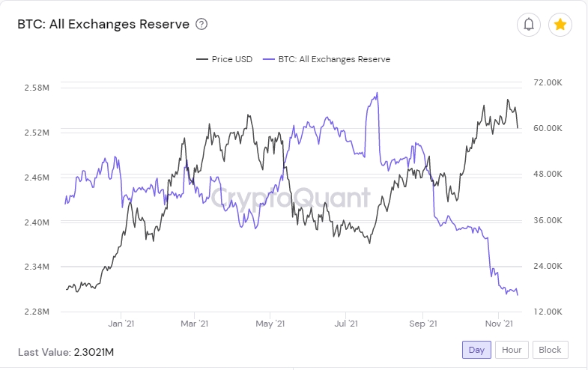Viewport: 588px width, 370px height.
Task: Click the Jul '21 x-axis label
Action: [346, 324]
